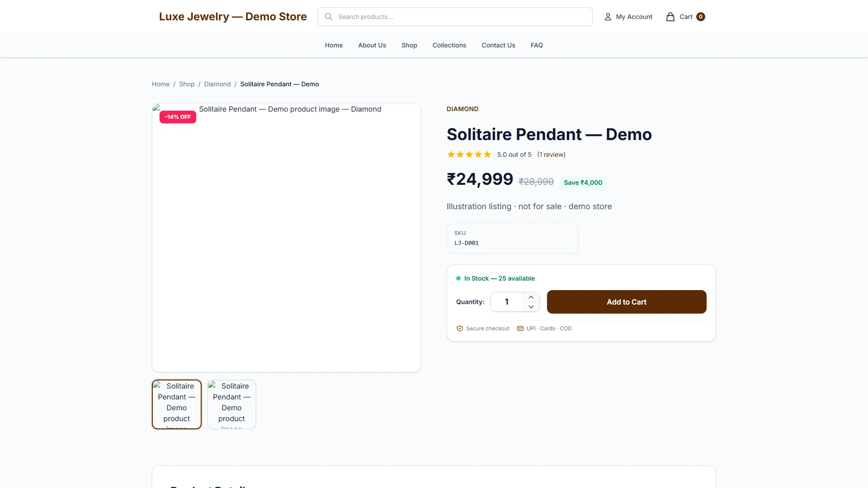
Task: Click the ₹24,999 price
Action: pyautogui.click(x=480, y=179)
